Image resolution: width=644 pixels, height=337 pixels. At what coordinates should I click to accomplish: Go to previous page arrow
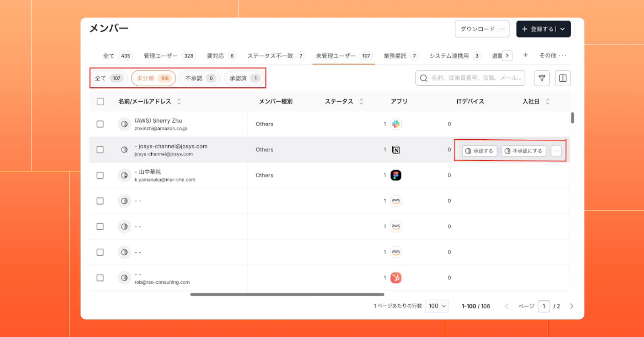click(507, 306)
